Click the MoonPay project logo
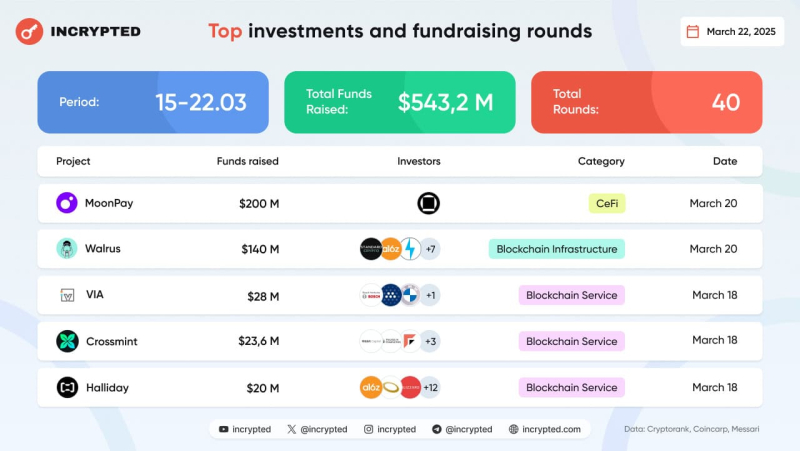This screenshot has width=800, height=451. tap(67, 203)
